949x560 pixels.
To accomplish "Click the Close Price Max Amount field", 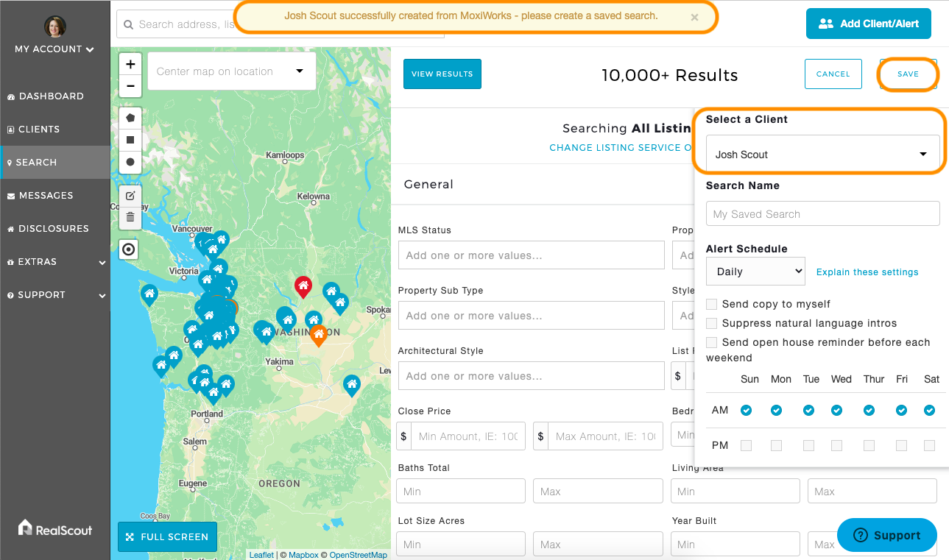I will [x=605, y=436].
